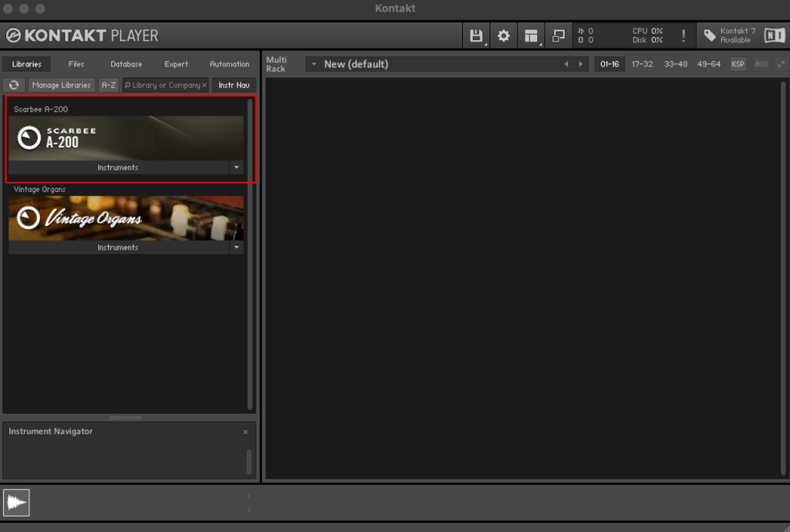Open the Scarbee A-200 Instruments button
Image resolution: width=790 pixels, height=532 pixels.
click(119, 167)
